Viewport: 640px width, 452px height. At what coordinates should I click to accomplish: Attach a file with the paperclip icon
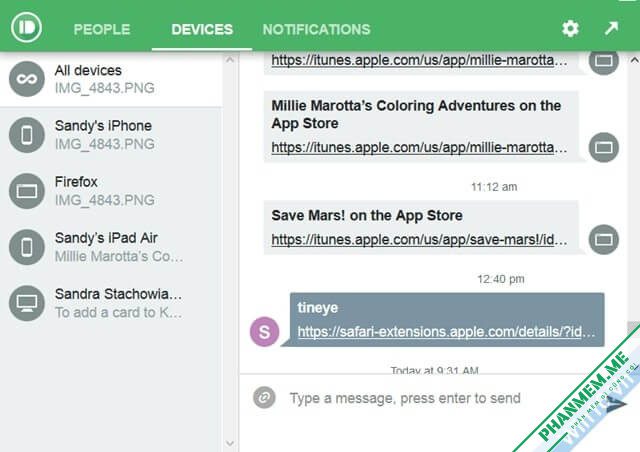click(264, 397)
